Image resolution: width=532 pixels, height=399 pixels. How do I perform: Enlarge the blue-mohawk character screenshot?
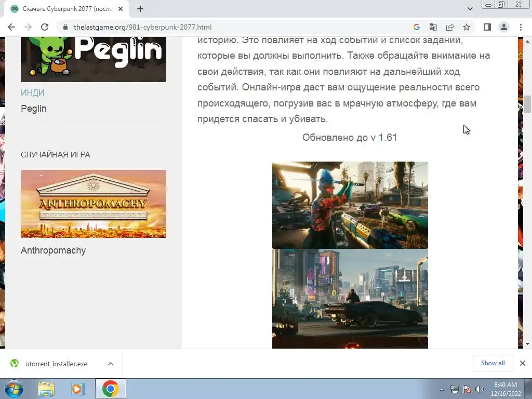(x=350, y=205)
